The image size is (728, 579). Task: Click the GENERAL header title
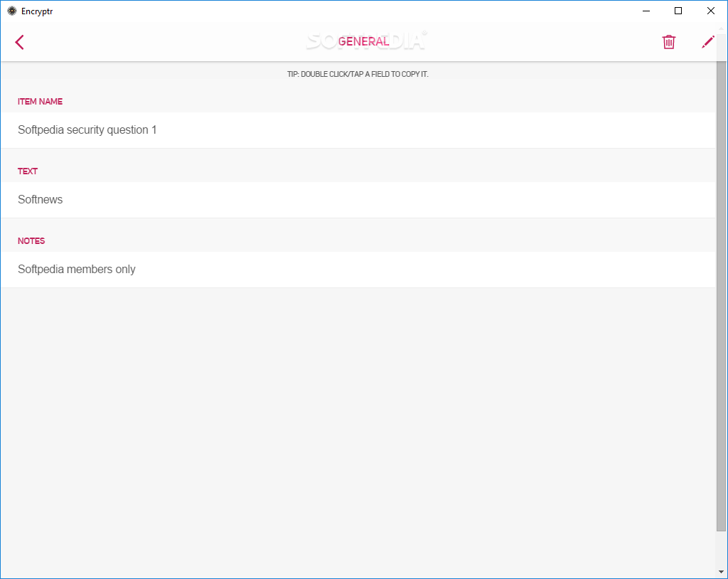(363, 41)
